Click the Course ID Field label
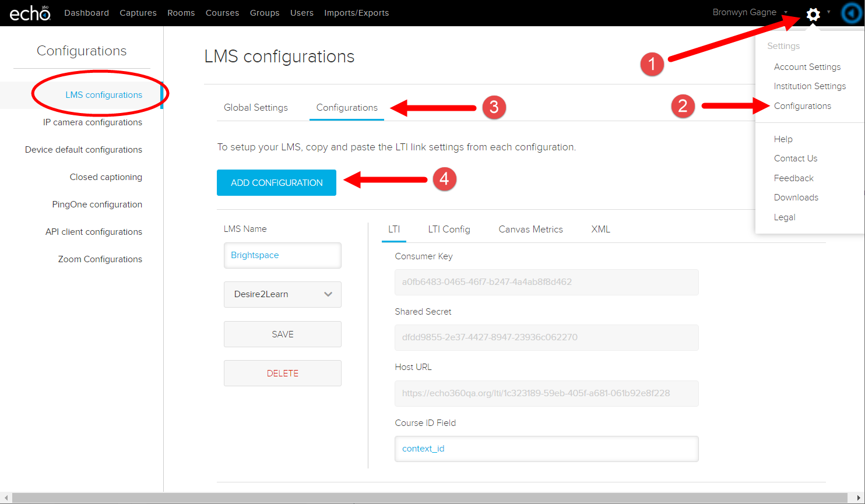This screenshot has width=865, height=504. tap(425, 423)
